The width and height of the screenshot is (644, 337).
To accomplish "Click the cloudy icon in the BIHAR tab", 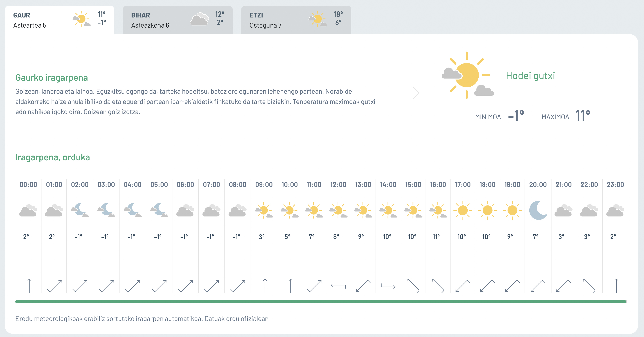I will click(199, 19).
